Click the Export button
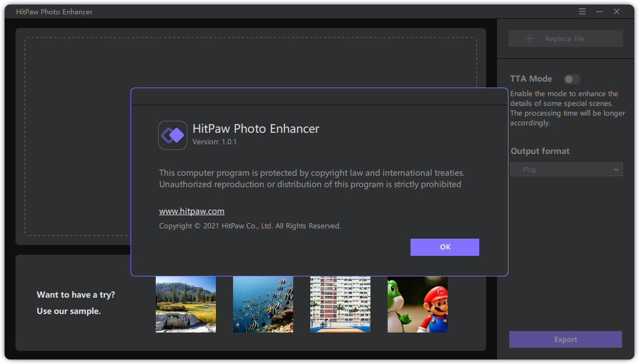The image size is (639, 364). [565, 339]
